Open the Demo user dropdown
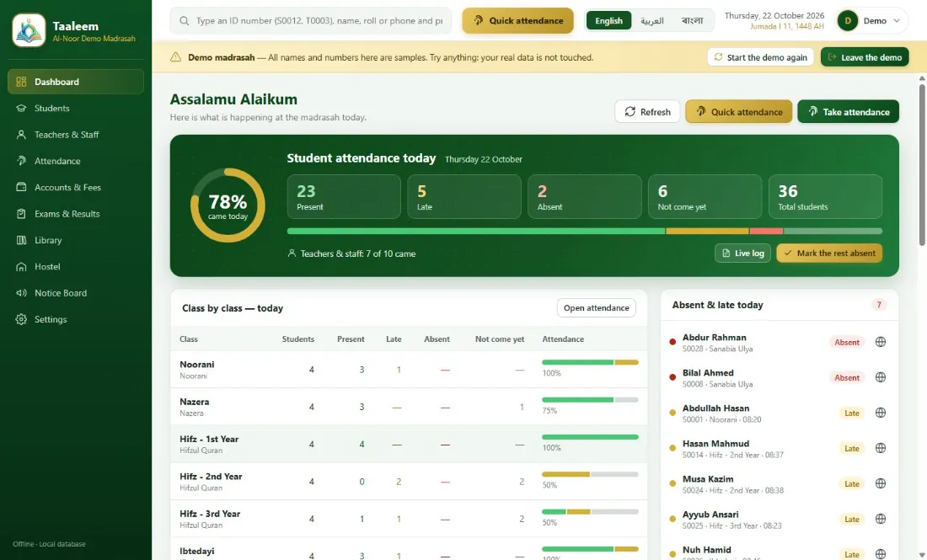The width and height of the screenshot is (927, 560). [x=872, y=21]
